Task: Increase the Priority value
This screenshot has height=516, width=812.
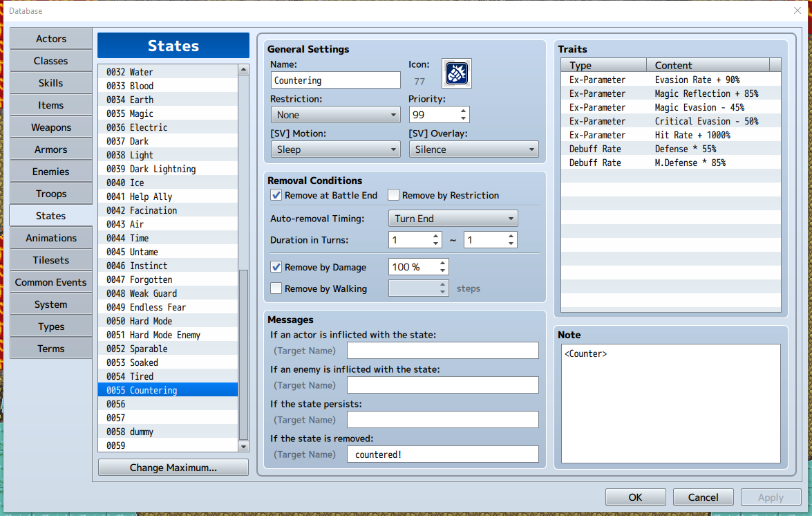Action: tap(463, 111)
